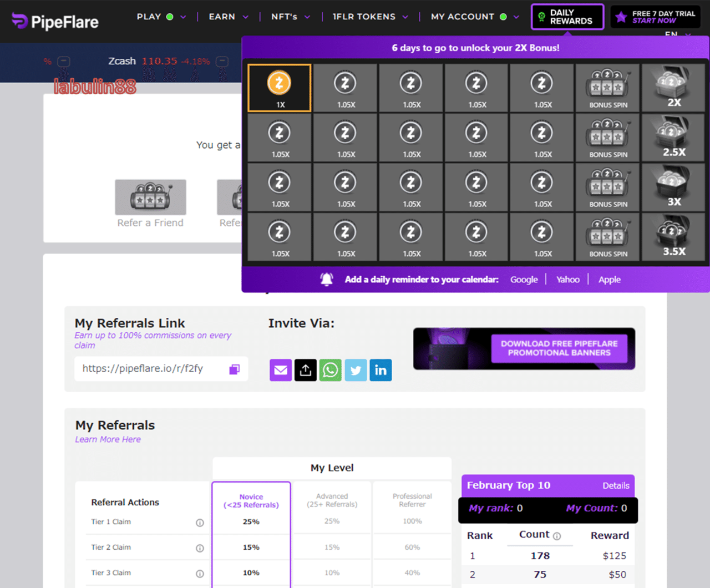Click the Refer a Friend slot machine image
This screenshot has width=710, height=588.
pyautogui.click(x=150, y=197)
